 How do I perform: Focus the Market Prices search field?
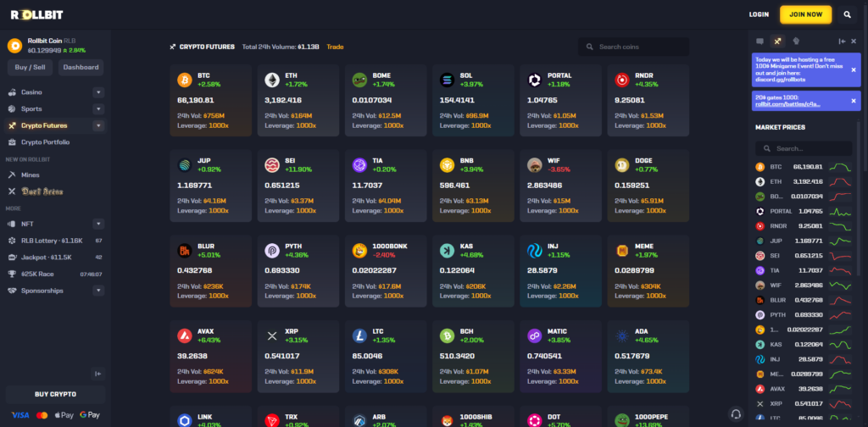click(x=804, y=149)
